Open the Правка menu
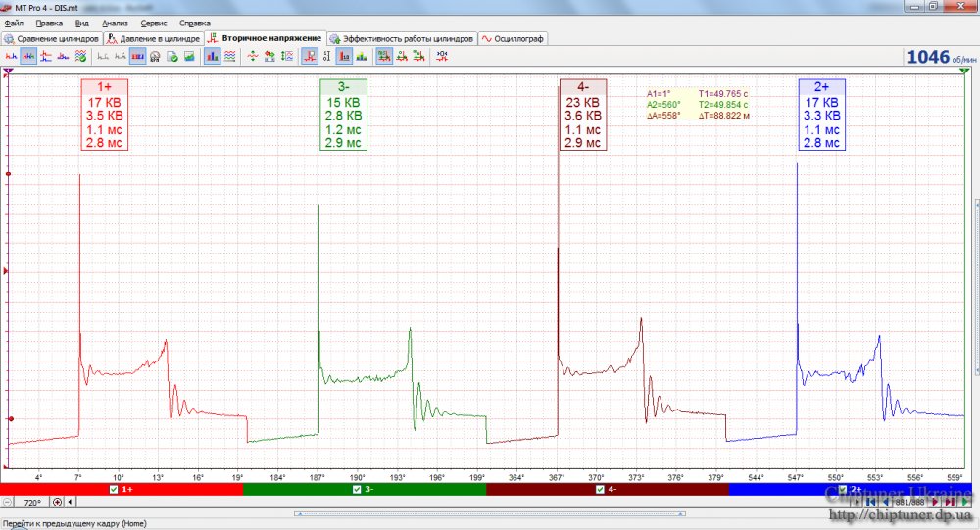The image size is (980, 530). pyautogui.click(x=49, y=23)
